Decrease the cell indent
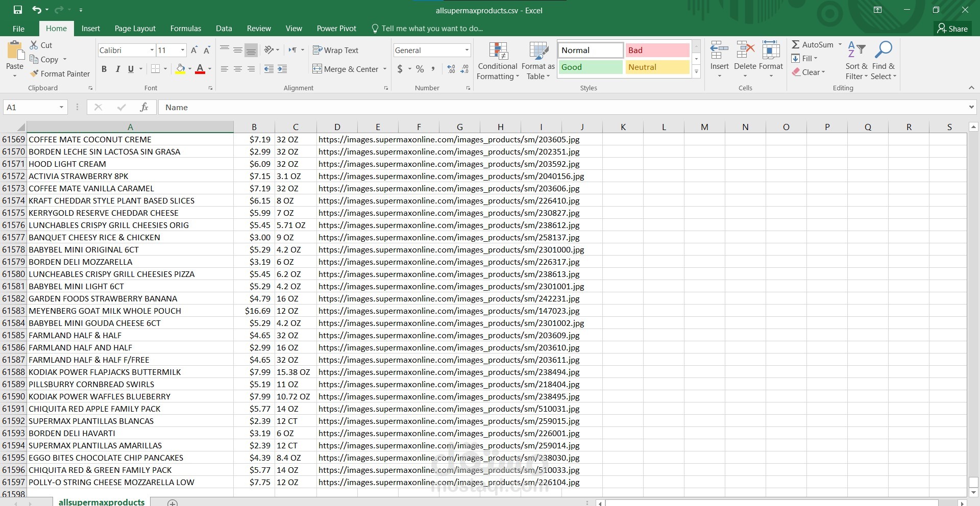The image size is (980, 506). [269, 69]
